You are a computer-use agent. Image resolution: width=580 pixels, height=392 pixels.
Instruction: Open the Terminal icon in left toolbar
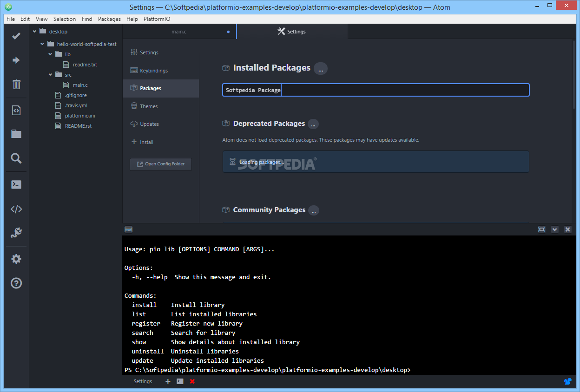click(16, 184)
